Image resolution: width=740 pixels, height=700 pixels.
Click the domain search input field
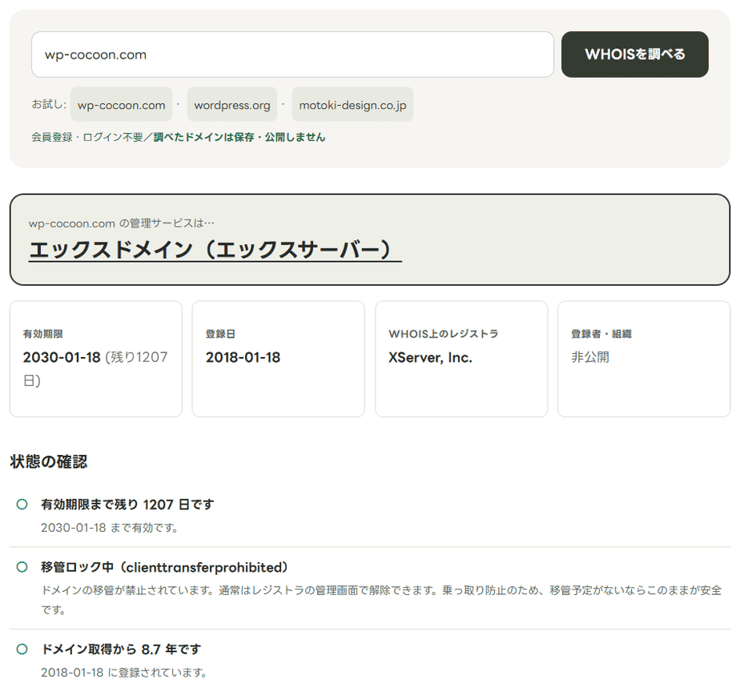(292, 54)
